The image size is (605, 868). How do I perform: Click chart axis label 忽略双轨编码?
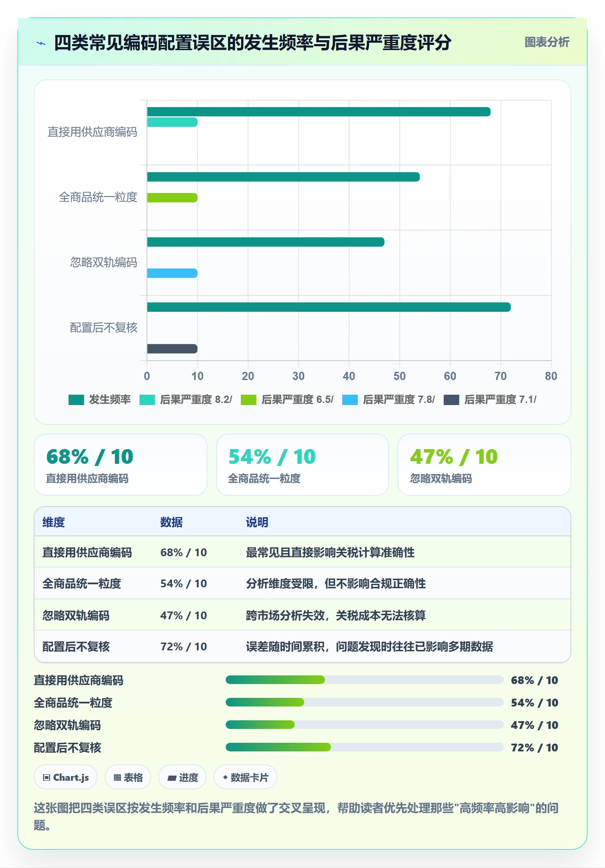tap(104, 263)
